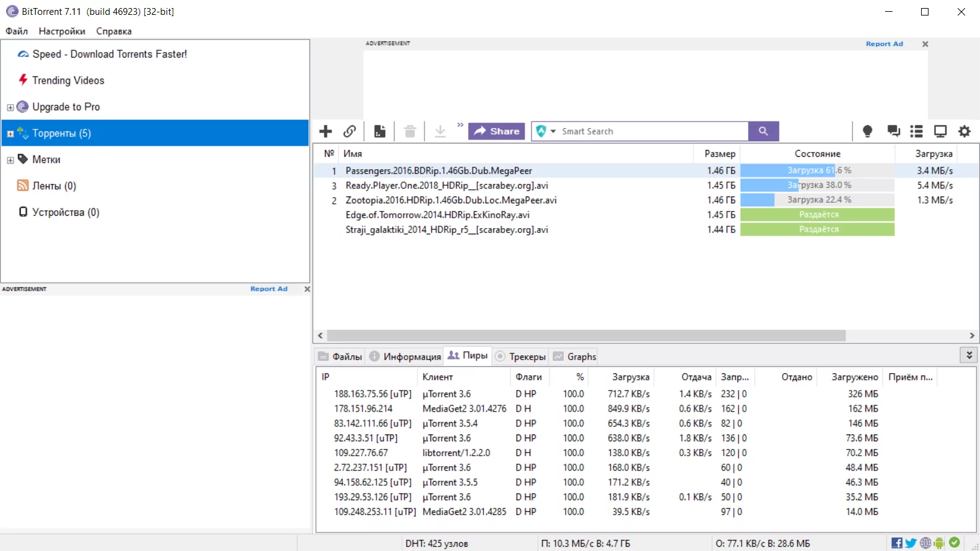Click the DHT: 425 узлов status entry
The height and width of the screenshot is (551, 980).
click(437, 544)
